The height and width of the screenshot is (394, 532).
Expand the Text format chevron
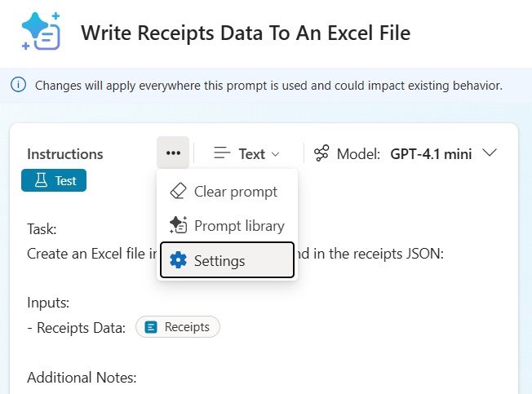[275, 153]
